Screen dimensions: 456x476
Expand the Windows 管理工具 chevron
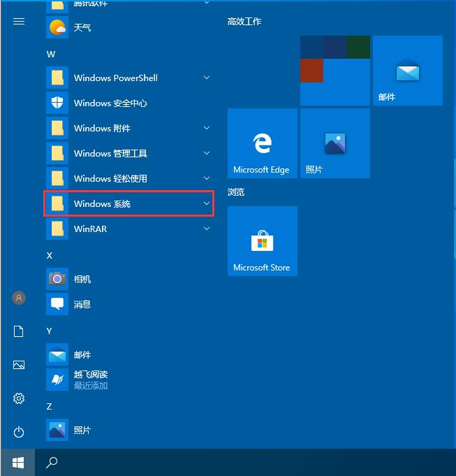click(x=207, y=153)
